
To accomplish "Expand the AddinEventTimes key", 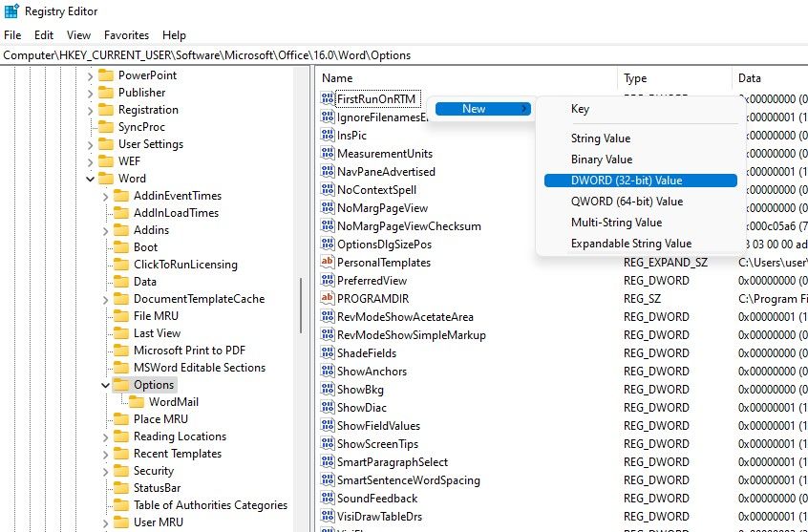I will coord(106,197).
